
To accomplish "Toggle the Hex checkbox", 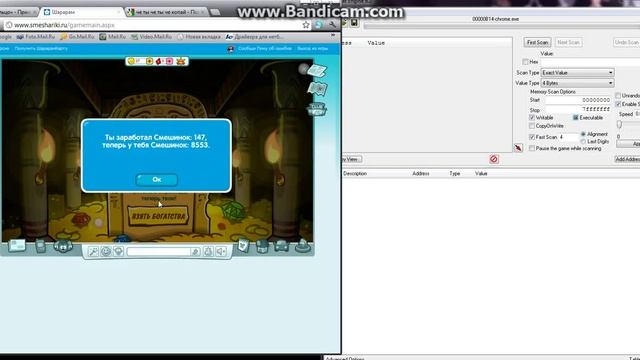I will tap(525, 62).
